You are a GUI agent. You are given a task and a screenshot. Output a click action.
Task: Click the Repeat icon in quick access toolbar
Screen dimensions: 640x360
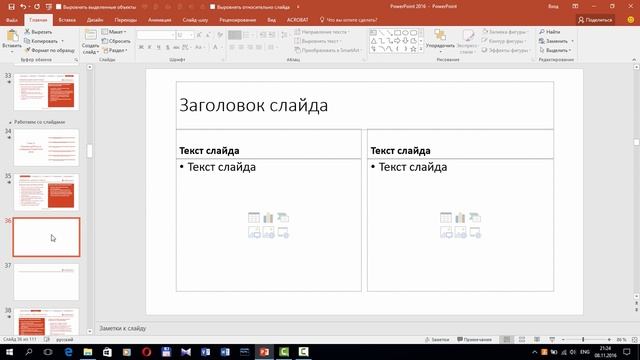37,7
